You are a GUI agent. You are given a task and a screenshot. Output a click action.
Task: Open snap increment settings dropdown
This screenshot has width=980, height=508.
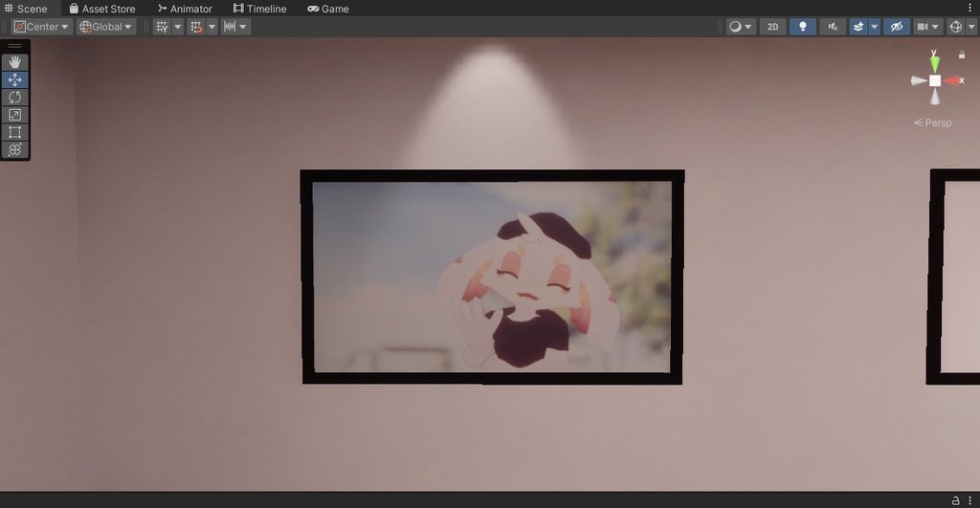[x=235, y=27]
